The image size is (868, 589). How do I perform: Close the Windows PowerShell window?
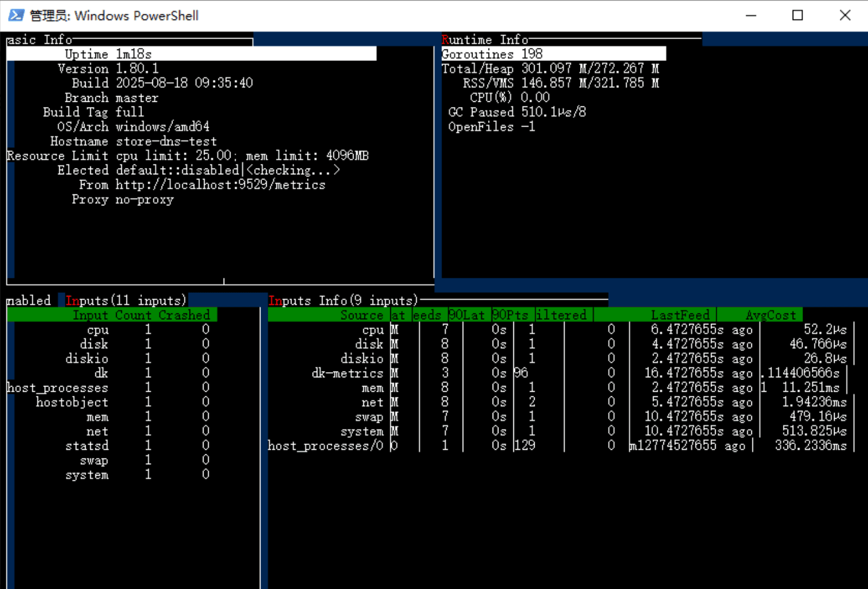[x=844, y=16]
